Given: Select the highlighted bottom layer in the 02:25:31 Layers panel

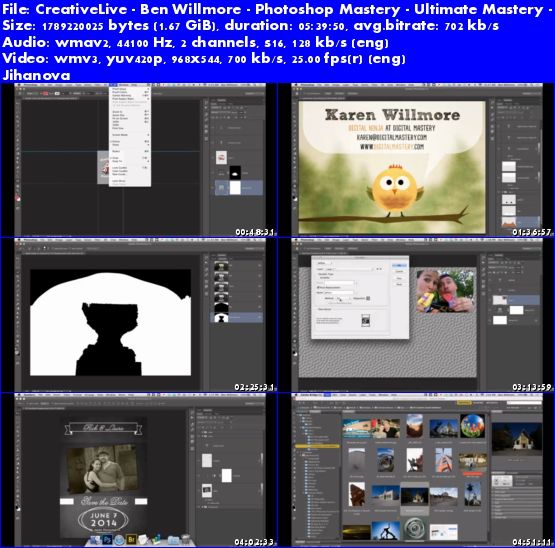Looking at the screenshot, I should tap(236, 317).
